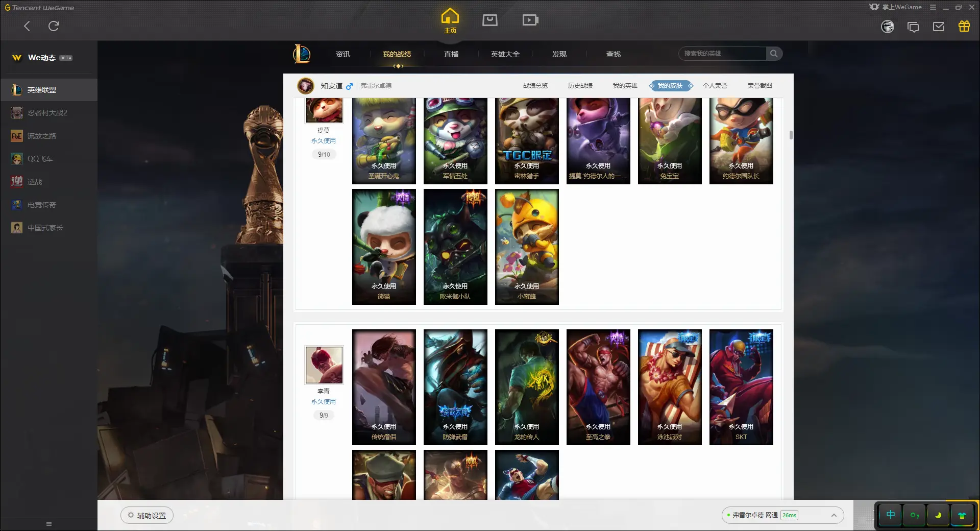
Task: Open the 军情五处 skin card
Action: (455, 141)
